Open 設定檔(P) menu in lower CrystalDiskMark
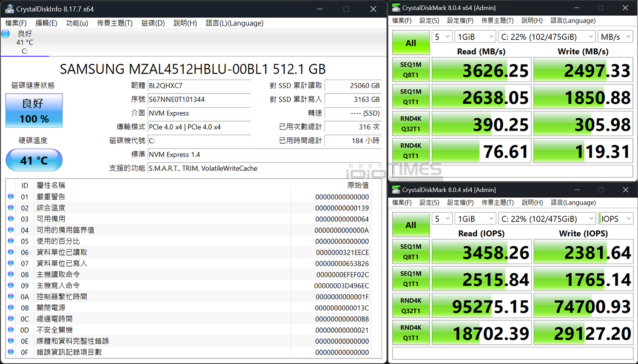Screen dimensions: 638x364 click(460, 202)
